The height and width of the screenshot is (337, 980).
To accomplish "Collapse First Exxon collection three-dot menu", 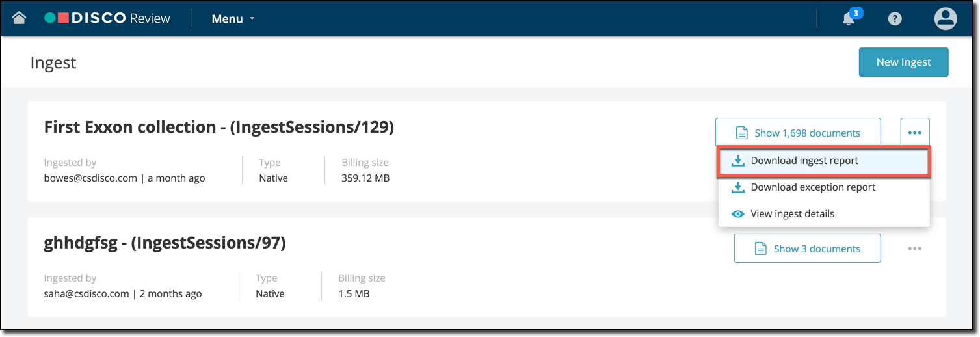I will pos(915,133).
